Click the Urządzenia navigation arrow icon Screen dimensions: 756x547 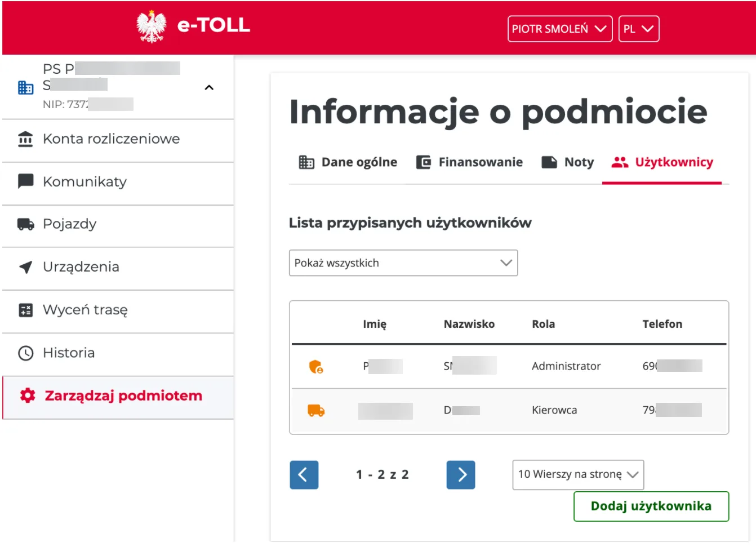coord(25,267)
